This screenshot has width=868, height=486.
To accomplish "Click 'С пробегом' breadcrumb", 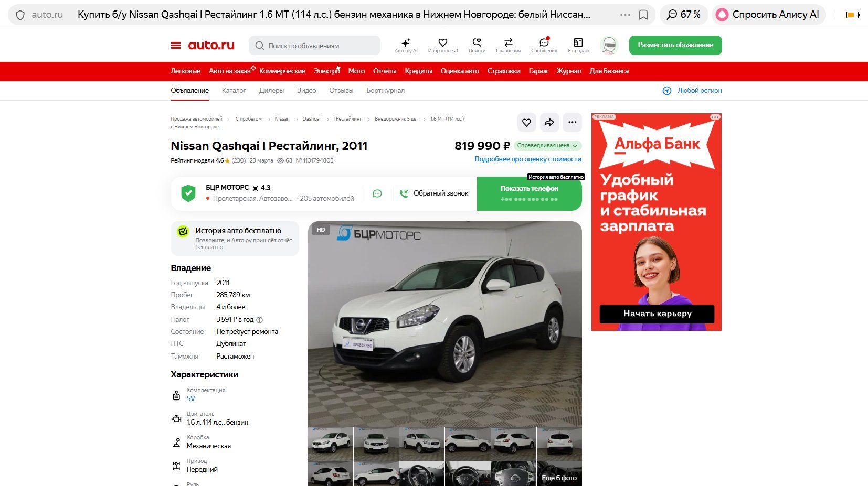I will [x=248, y=119].
